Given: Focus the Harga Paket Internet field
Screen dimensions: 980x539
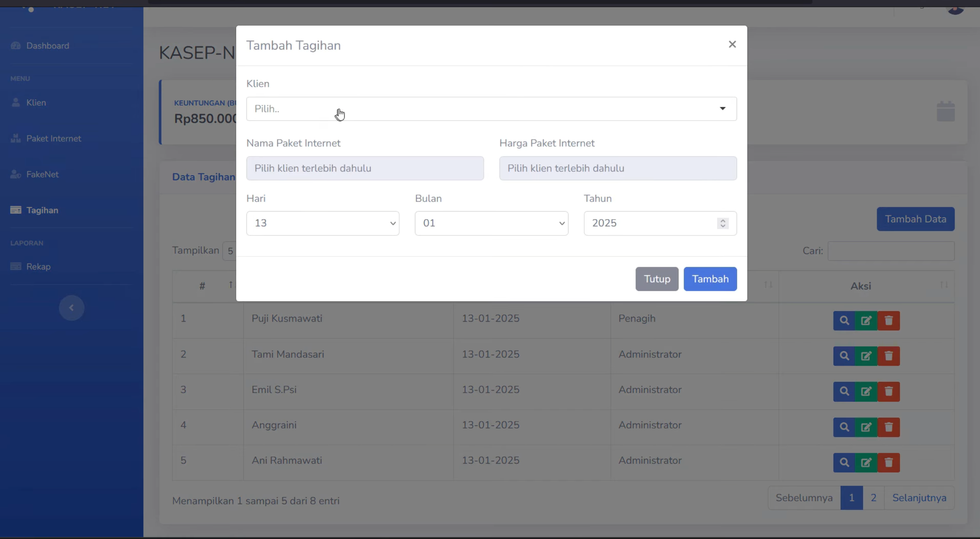Looking at the screenshot, I should (x=618, y=168).
